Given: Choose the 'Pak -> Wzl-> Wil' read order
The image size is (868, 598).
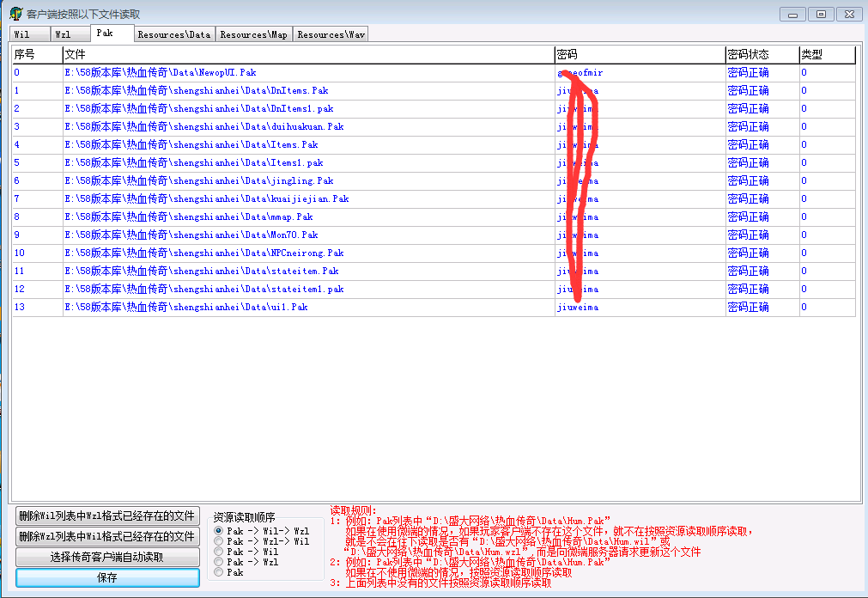Looking at the screenshot, I should pos(218,541).
